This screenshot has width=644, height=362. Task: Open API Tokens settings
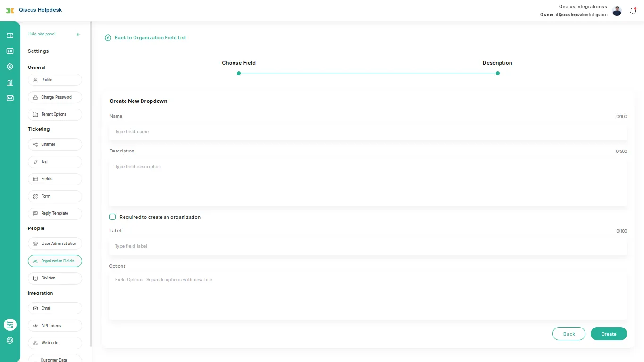tap(55, 326)
